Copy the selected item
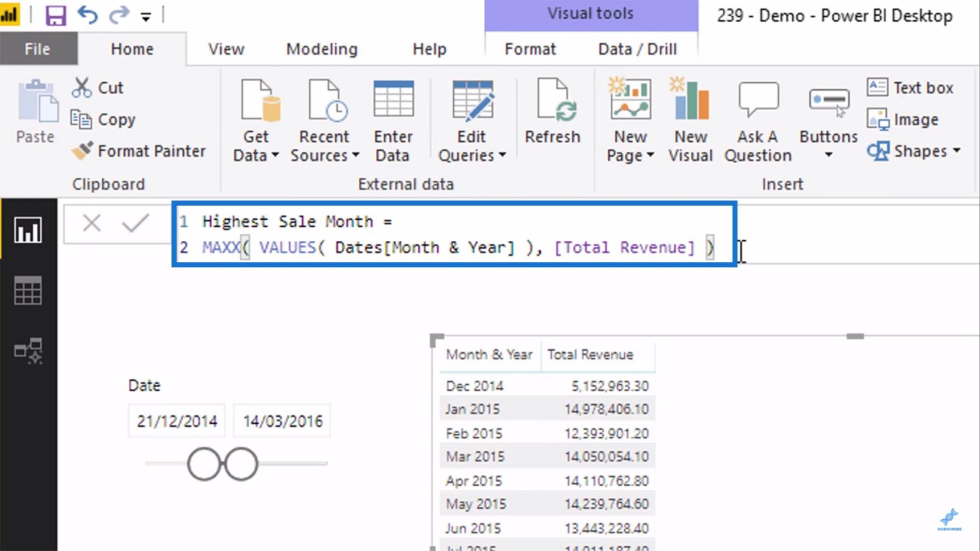This screenshot has height=551, width=980. tap(103, 119)
